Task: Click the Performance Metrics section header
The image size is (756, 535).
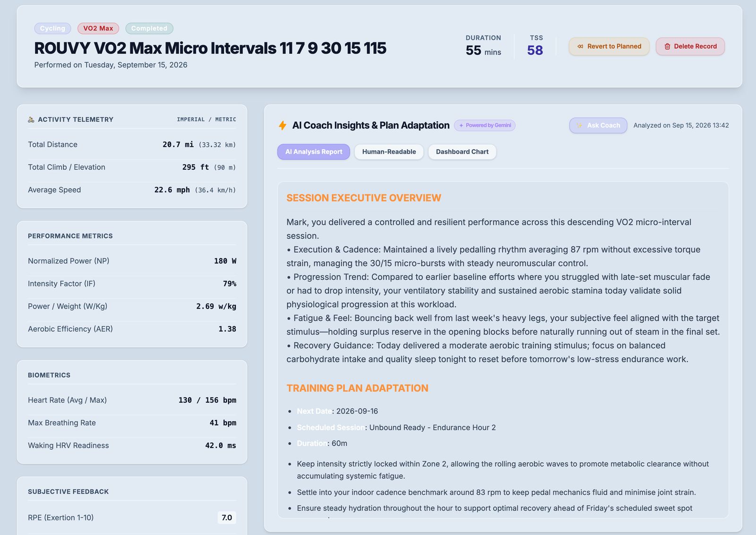Action: click(x=70, y=236)
